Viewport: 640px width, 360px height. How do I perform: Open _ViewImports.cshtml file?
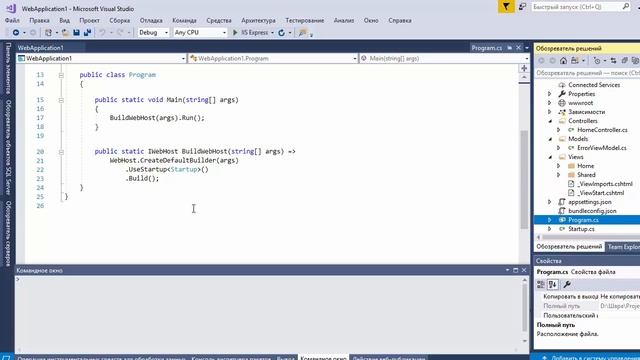605,184
